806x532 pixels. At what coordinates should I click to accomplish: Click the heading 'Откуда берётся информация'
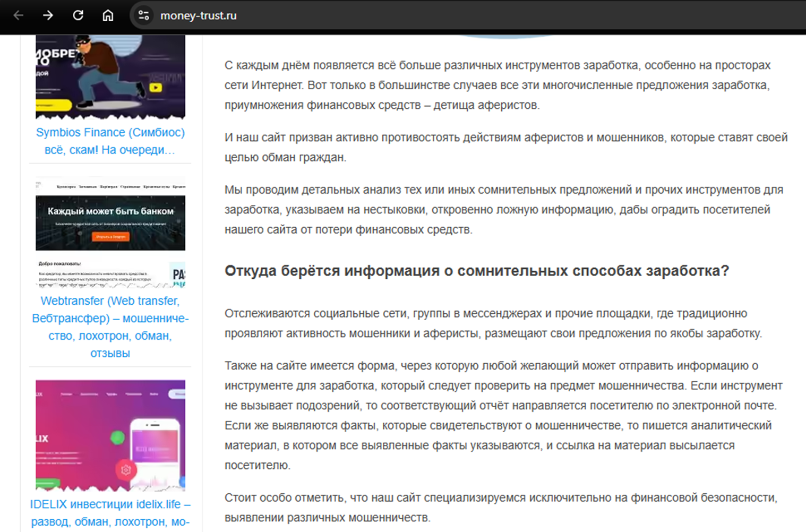(x=476, y=271)
